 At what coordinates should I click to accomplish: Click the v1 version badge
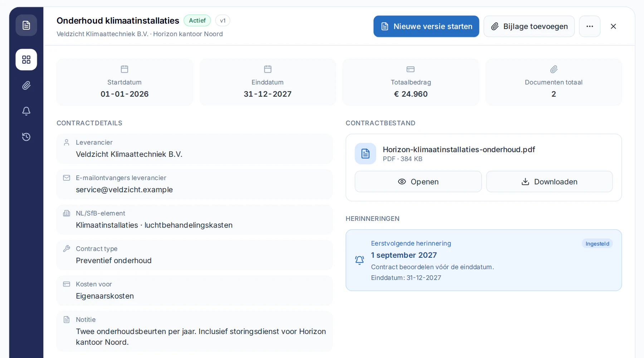pyautogui.click(x=223, y=20)
